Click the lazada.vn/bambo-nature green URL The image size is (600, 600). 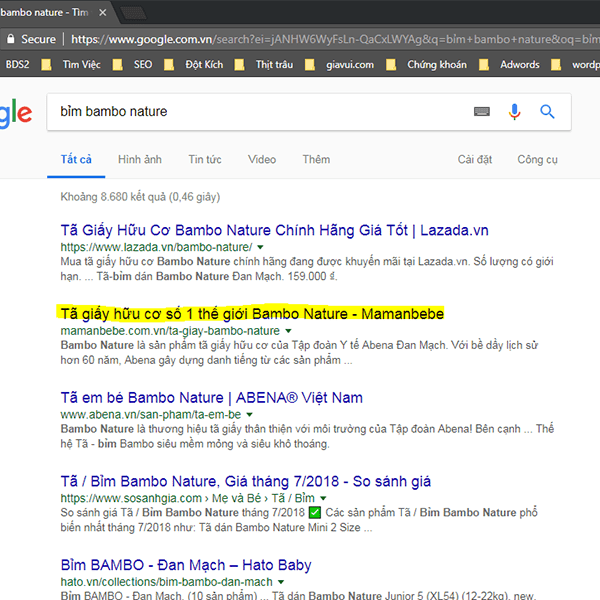pyautogui.click(x=156, y=247)
